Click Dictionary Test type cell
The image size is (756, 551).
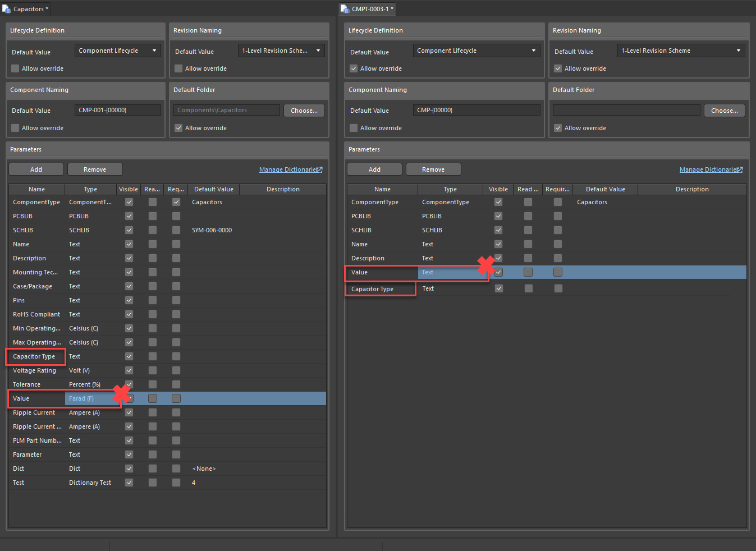coord(90,483)
